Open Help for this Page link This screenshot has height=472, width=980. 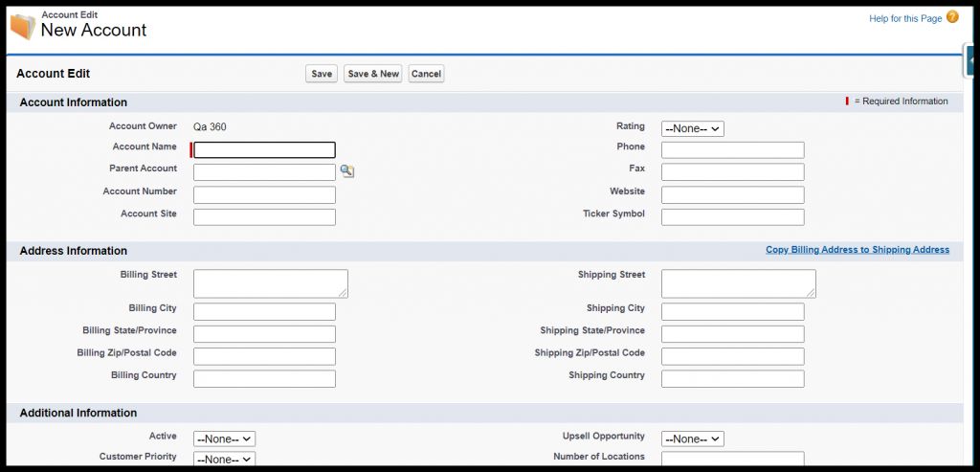point(905,18)
